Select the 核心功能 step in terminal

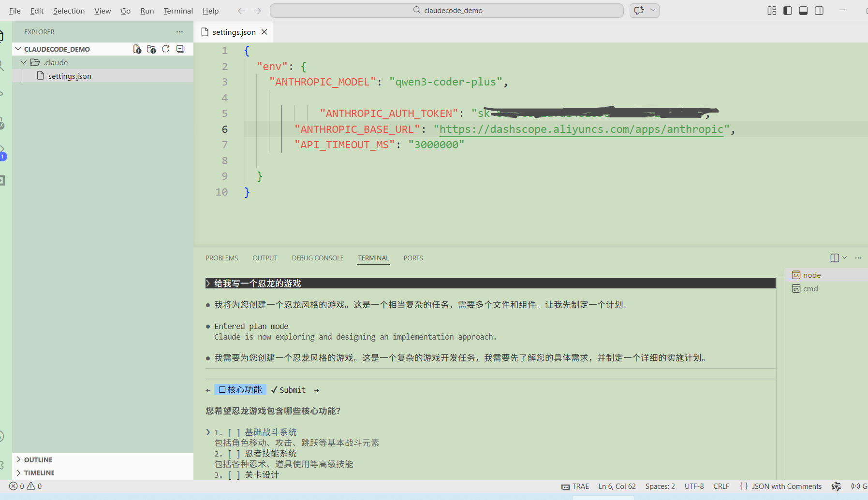pyautogui.click(x=240, y=390)
